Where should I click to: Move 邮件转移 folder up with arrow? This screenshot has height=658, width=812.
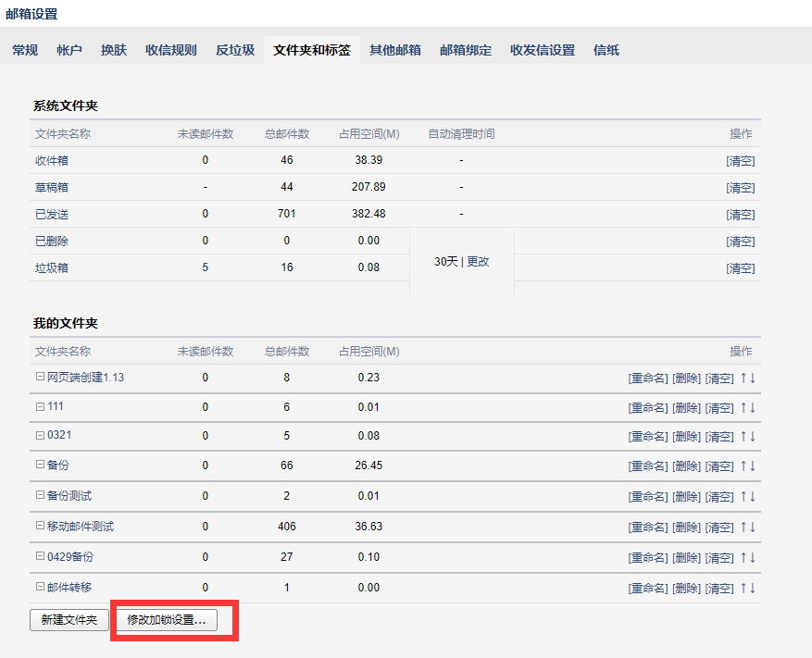pos(743,588)
